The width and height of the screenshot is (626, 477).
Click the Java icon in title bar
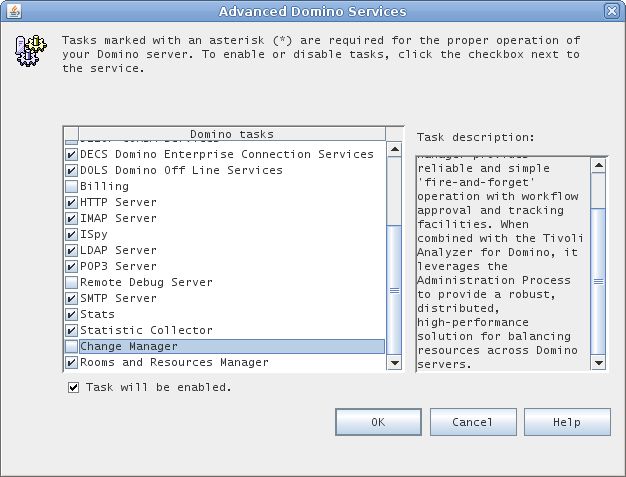[13, 11]
